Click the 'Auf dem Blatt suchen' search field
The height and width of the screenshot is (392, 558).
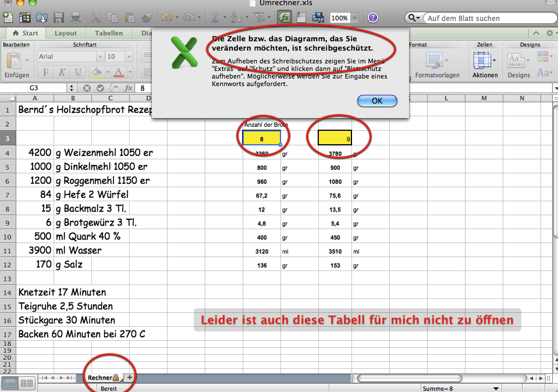pos(492,18)
